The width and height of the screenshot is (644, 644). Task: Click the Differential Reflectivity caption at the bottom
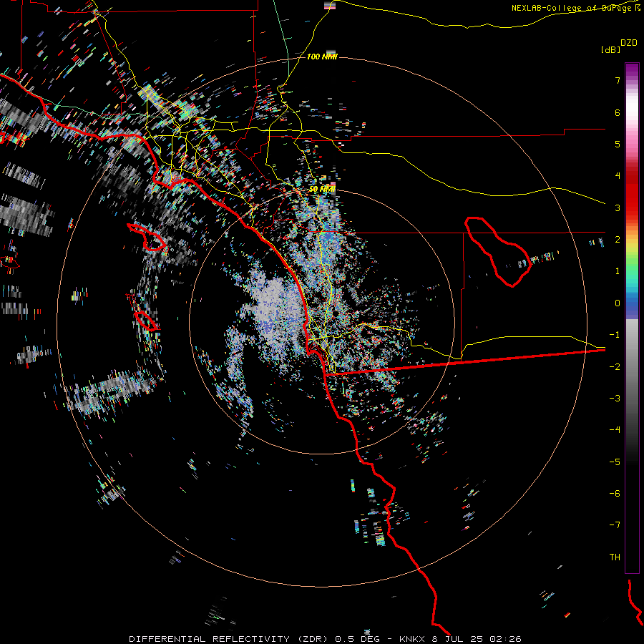point(325,639)
